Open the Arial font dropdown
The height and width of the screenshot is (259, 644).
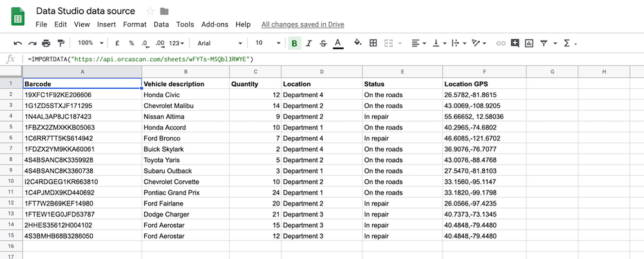point(220,43)
